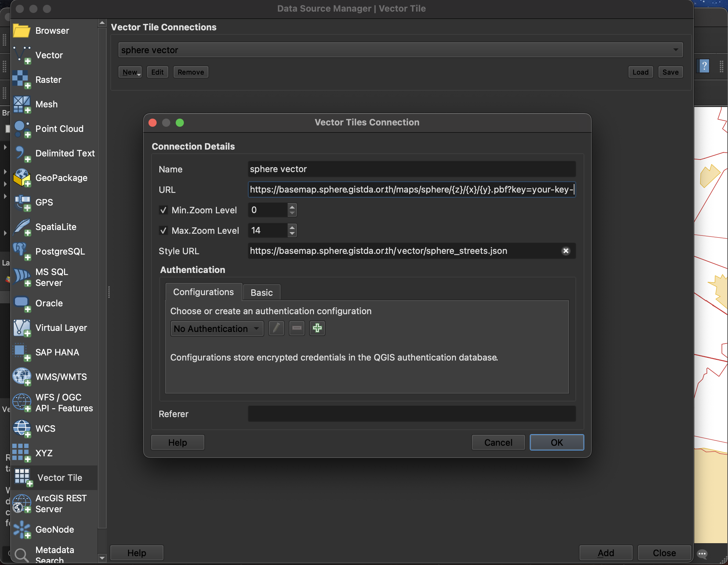Open the New connection dropdown button
This screenshot has width=728, height=565.
(x=130, y=72)
